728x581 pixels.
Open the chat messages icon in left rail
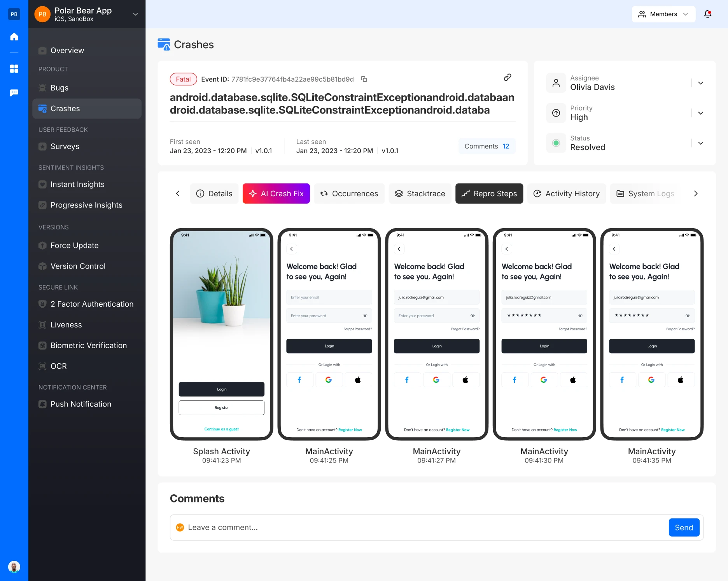pos(14,92)
